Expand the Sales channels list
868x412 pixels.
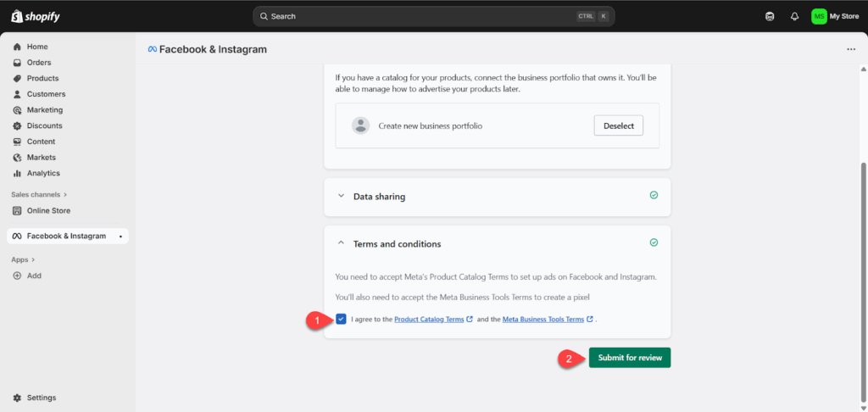(x=65, y=194)
